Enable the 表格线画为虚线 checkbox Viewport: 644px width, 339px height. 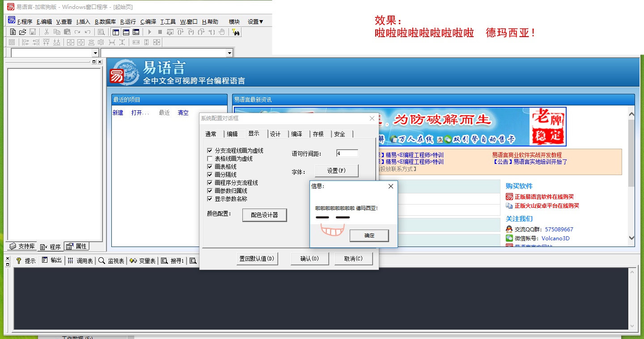[210, 159]
